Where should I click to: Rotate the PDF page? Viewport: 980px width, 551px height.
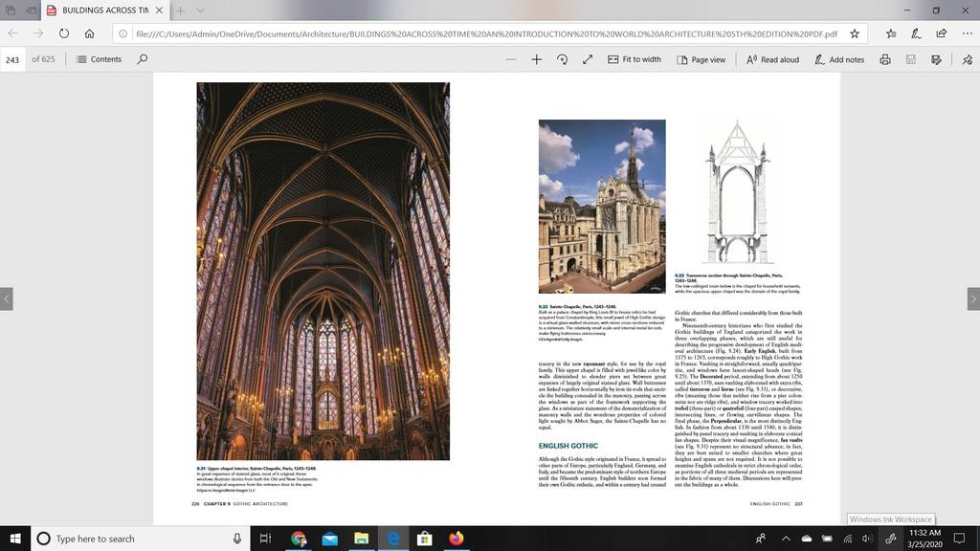pyautogui.click(x=562, y=59)
